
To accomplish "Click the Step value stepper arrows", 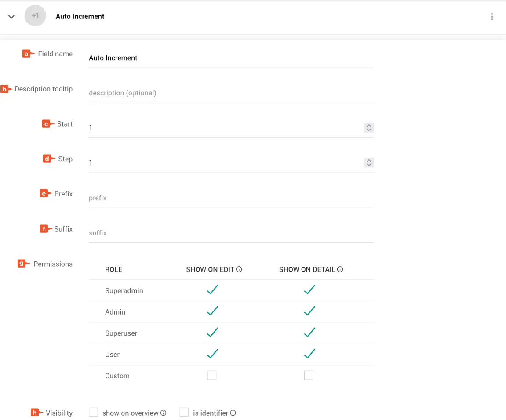I will point(369,163).
